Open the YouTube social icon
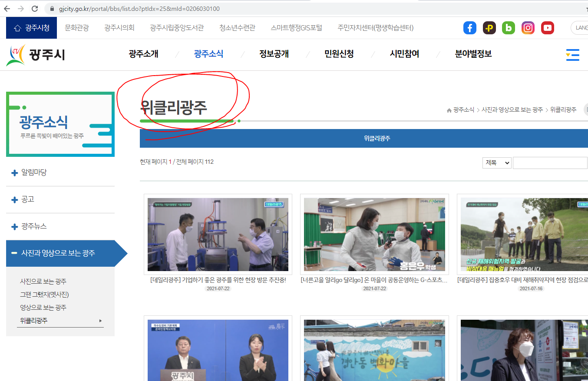Image resolution: width=588 pixels, height=381 pixels. coord(548,28)
